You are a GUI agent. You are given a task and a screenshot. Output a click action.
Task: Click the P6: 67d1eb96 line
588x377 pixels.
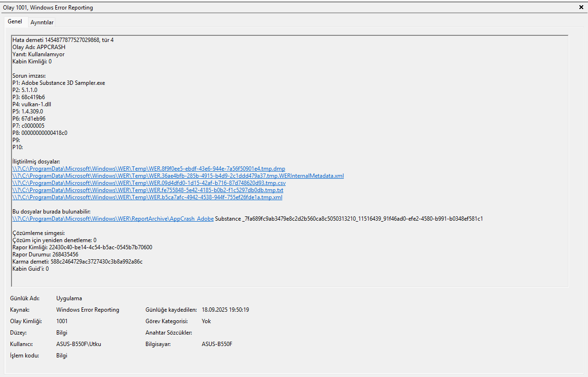tap(29, 119)
